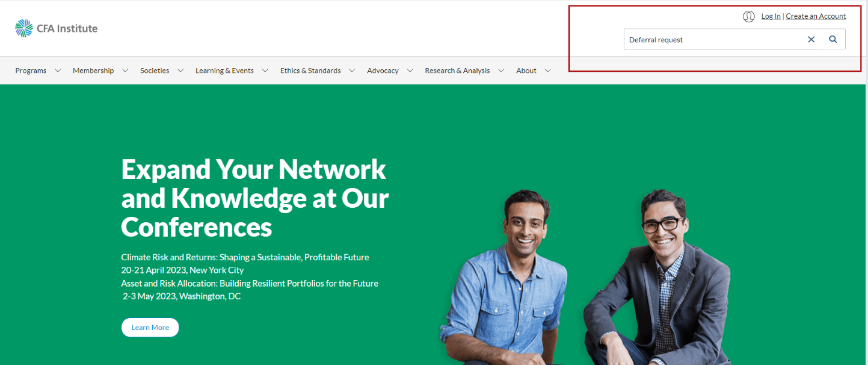Expand the About dropdown chevron

547,70
